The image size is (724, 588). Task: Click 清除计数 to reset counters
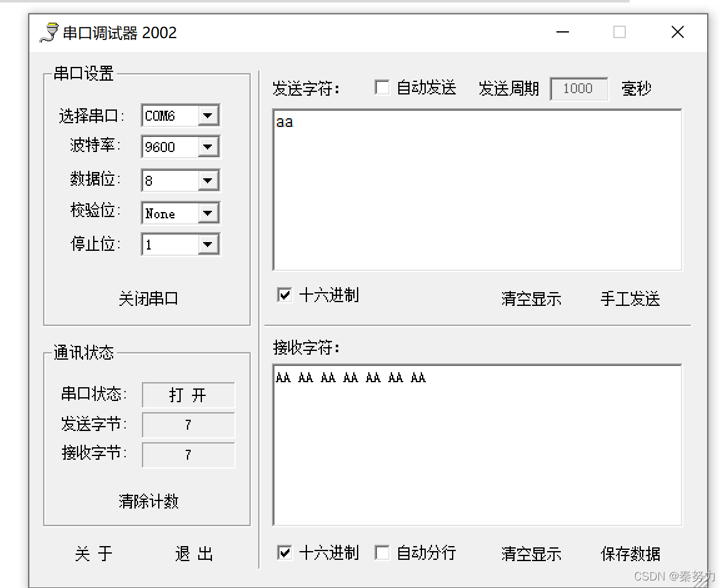pyautogui.click(x=148, y=501)
